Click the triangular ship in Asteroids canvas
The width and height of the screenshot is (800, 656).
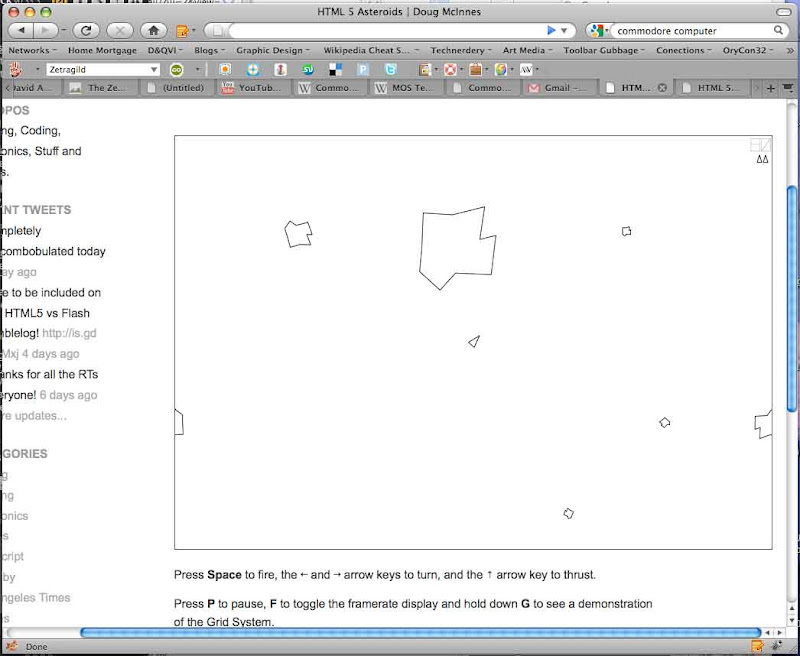pos(474,341)
